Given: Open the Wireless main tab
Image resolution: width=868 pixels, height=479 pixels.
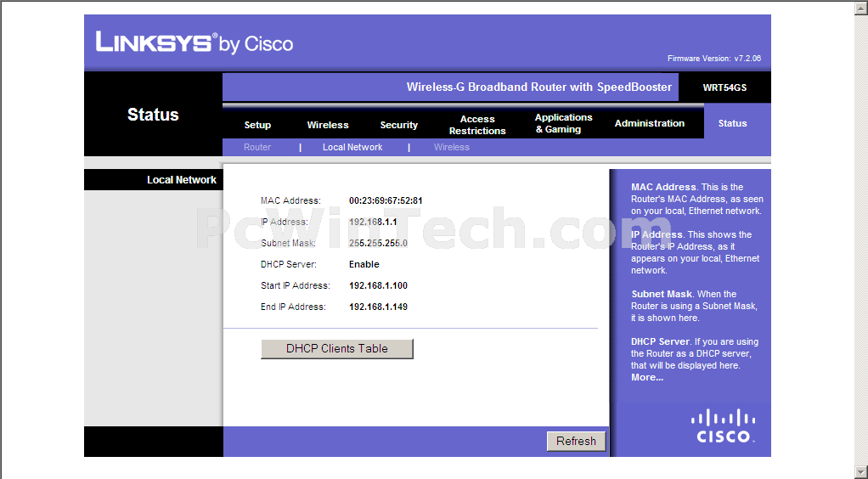Looking at the screenshot, I should click(x=328, y=125).
